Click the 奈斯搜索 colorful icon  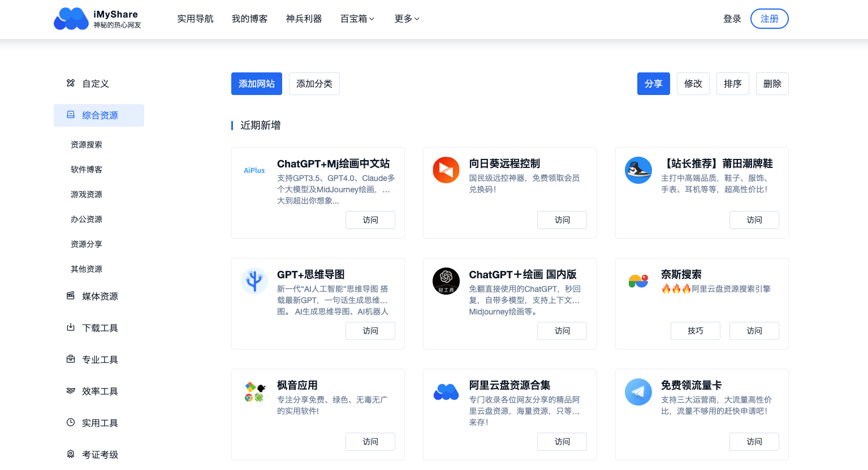click(638, 281)
